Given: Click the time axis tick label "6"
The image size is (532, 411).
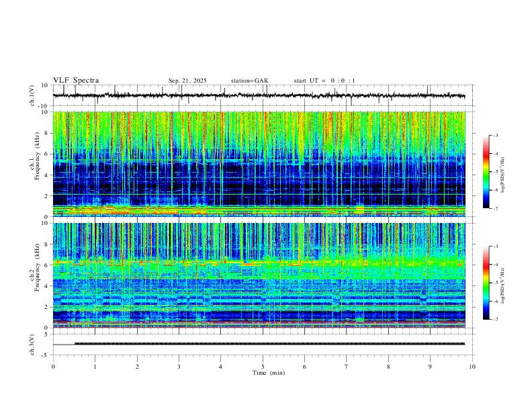Looking at the screenshot, I should point(304,367).
